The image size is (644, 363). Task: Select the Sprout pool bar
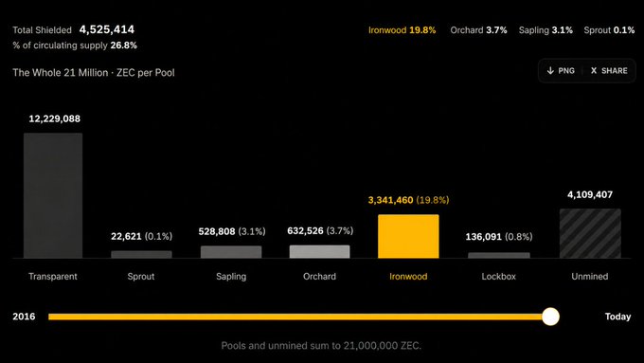pos(141,254)
